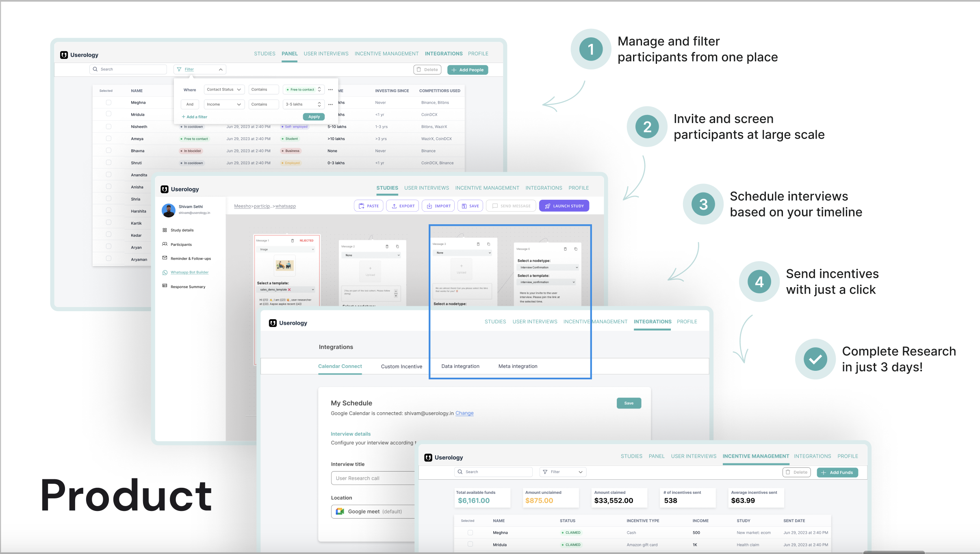Open the Contact Status filter dropdown

click(223, 90)
